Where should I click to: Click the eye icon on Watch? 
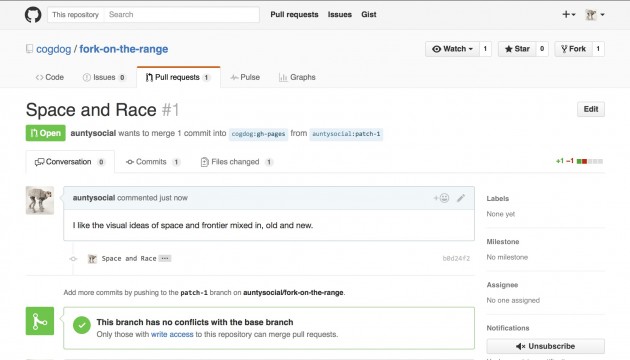(x=436, y=49)
